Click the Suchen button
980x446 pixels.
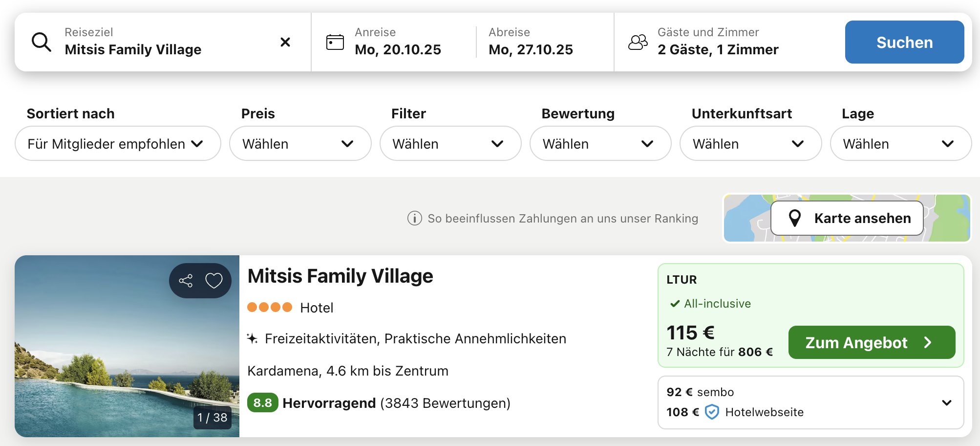pyautogui.click(x=904, y=42)
